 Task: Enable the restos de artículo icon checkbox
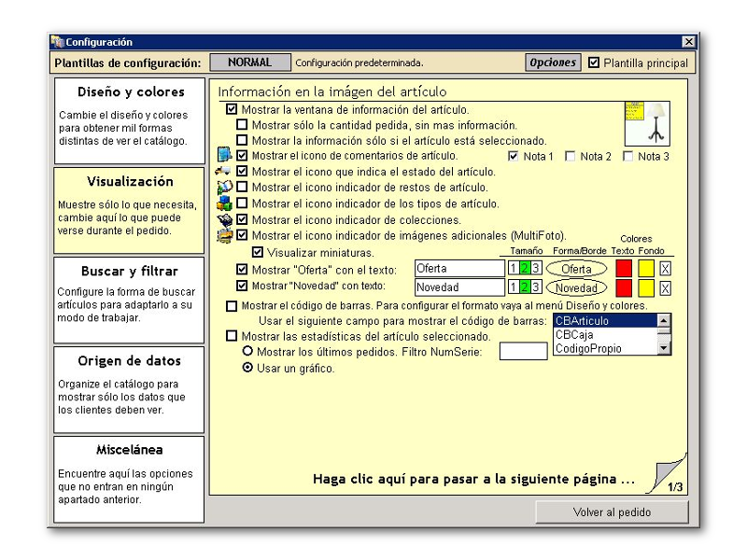point(242,187)
